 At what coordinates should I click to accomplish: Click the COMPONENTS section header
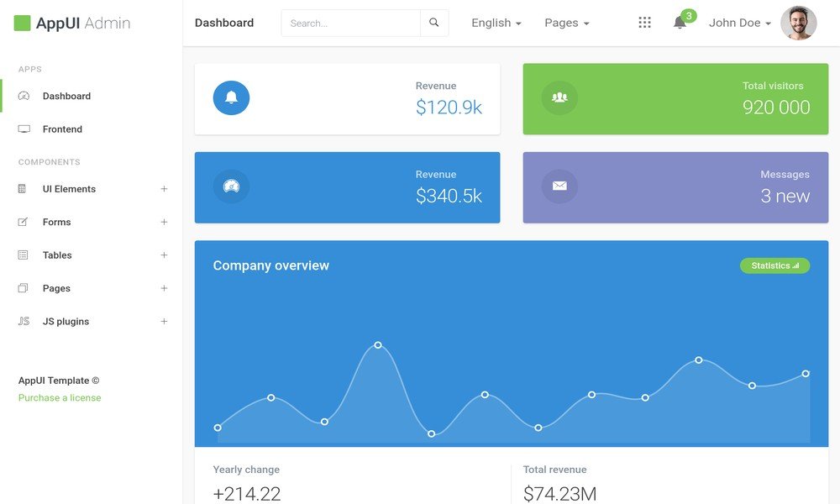point(50,162)
